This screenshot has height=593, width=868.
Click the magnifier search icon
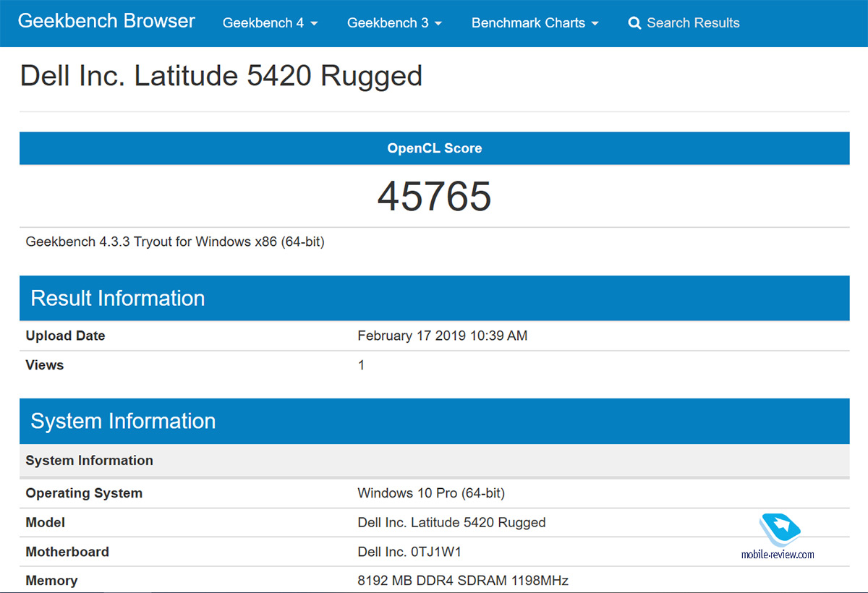634,23
